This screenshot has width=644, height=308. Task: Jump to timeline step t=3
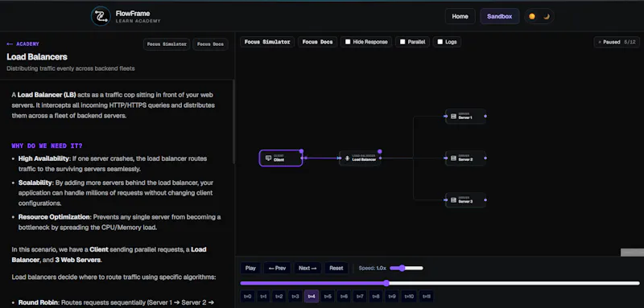pos(295,296)
